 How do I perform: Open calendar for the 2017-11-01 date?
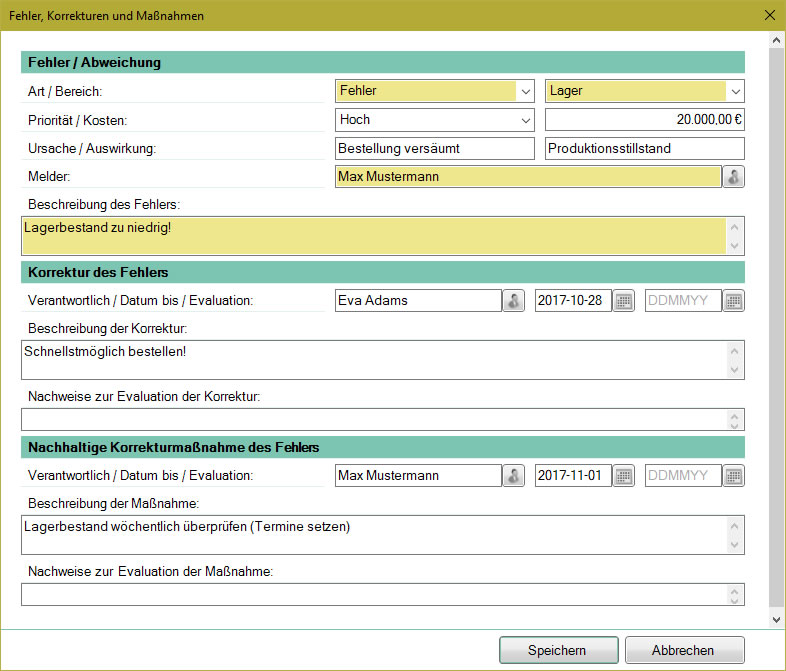coord(624,476)
